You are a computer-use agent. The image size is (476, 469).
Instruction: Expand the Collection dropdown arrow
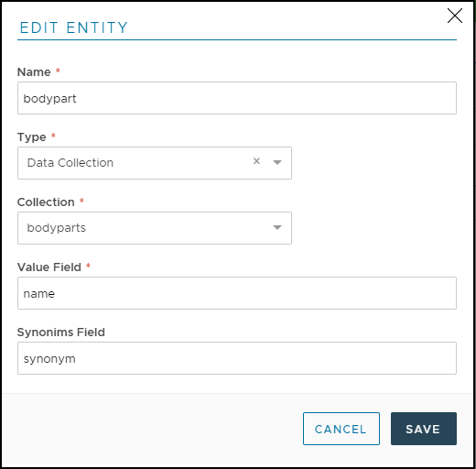click(277, 227)
